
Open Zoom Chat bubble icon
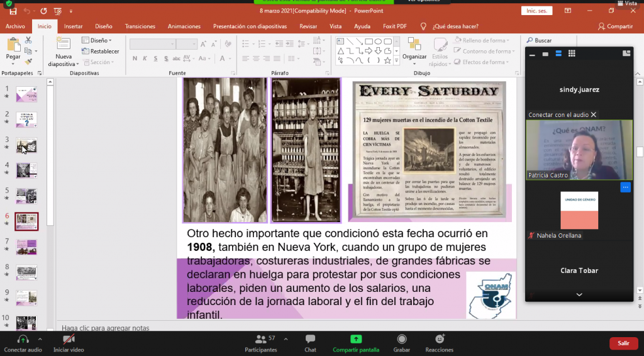(x=310, y=339)
